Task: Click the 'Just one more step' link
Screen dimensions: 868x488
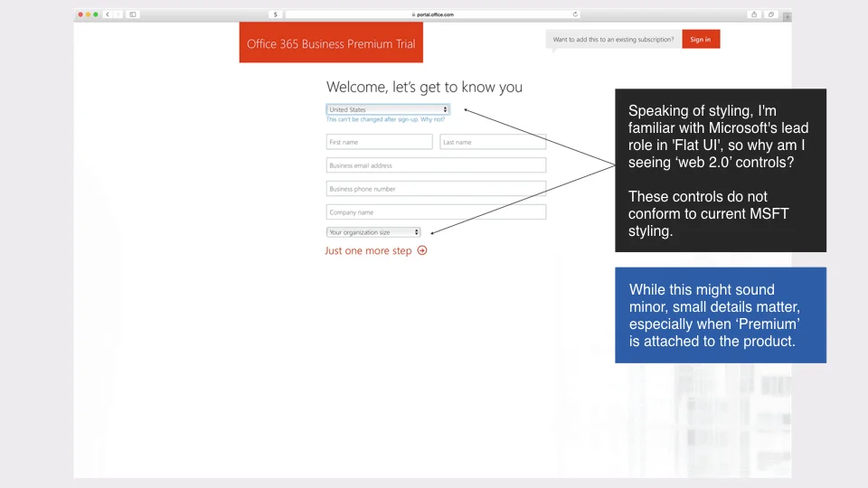Action: click(x=368, y=250)
